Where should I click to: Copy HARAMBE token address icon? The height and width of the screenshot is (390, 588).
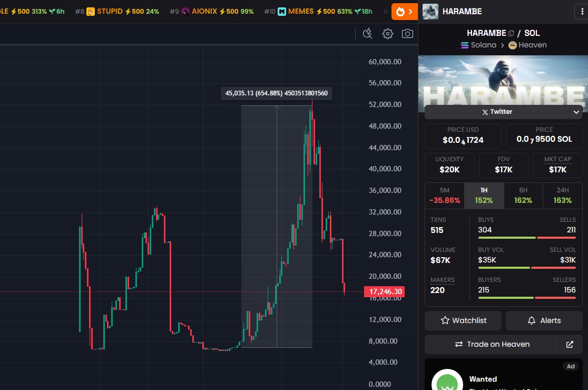(x=511, y=33)
